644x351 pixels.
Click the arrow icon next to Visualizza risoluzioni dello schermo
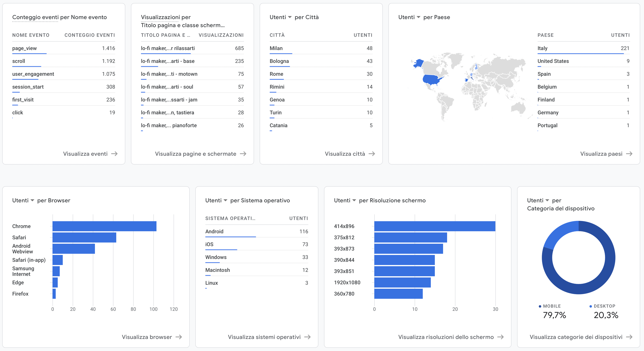tap(501, 337)
